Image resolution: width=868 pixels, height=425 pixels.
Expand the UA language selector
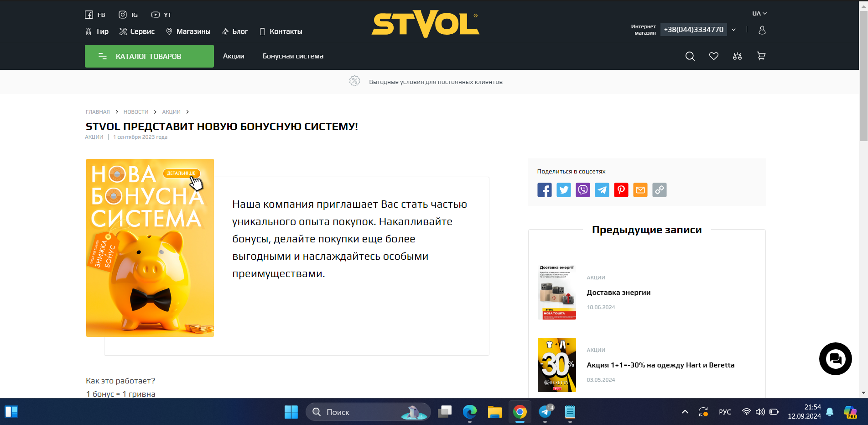pos(759,14)
